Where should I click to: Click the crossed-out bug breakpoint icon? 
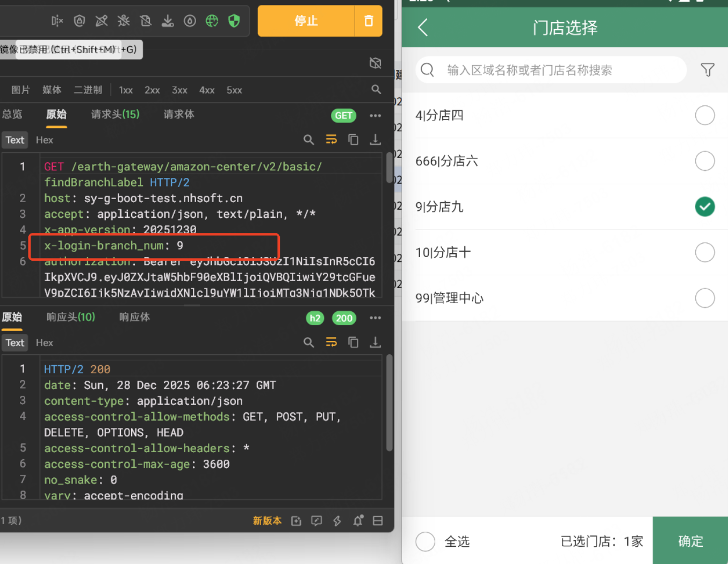tap(124, 21)
